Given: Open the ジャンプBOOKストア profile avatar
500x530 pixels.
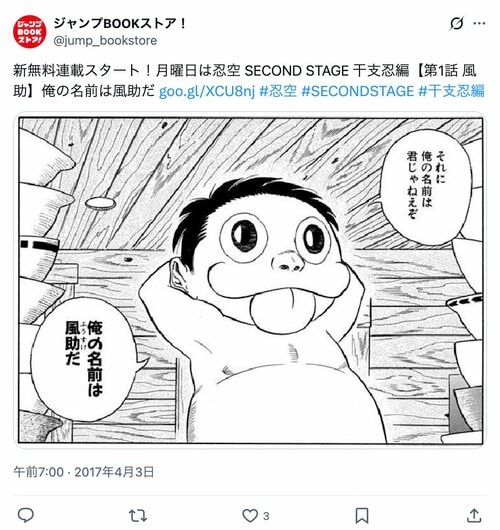Looking at the screenshot, I should (30, 32).
